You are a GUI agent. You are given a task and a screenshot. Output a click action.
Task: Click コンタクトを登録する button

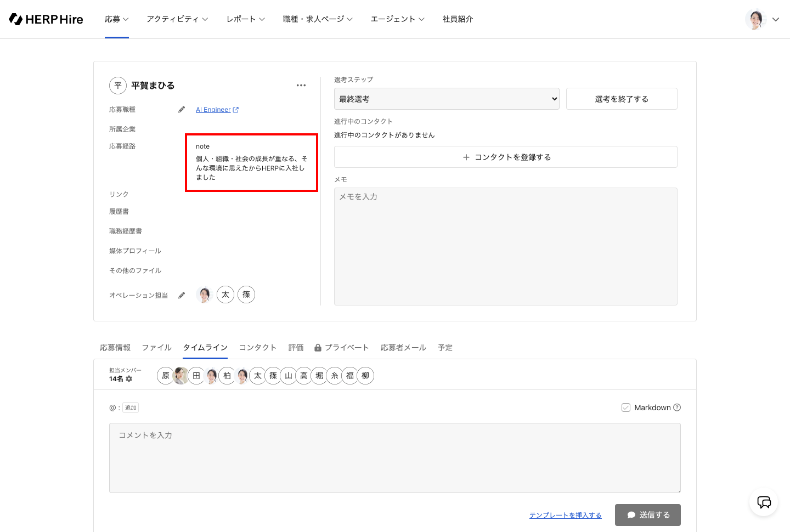point(506,157)
